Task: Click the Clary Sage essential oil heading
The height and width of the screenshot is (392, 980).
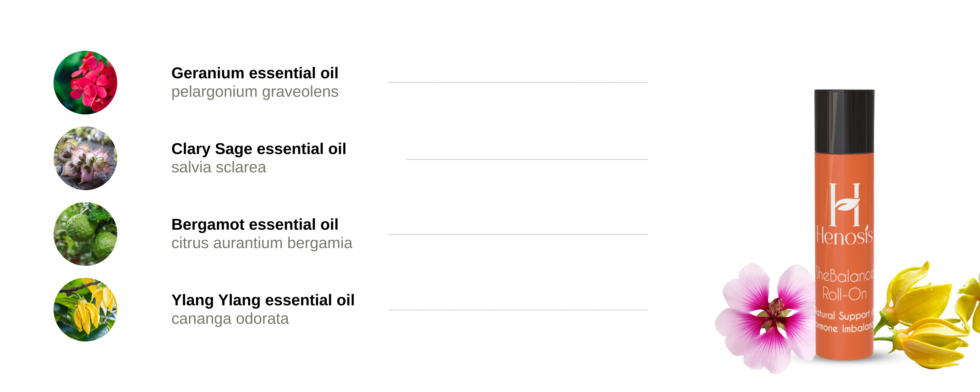Action: (259, 149)
